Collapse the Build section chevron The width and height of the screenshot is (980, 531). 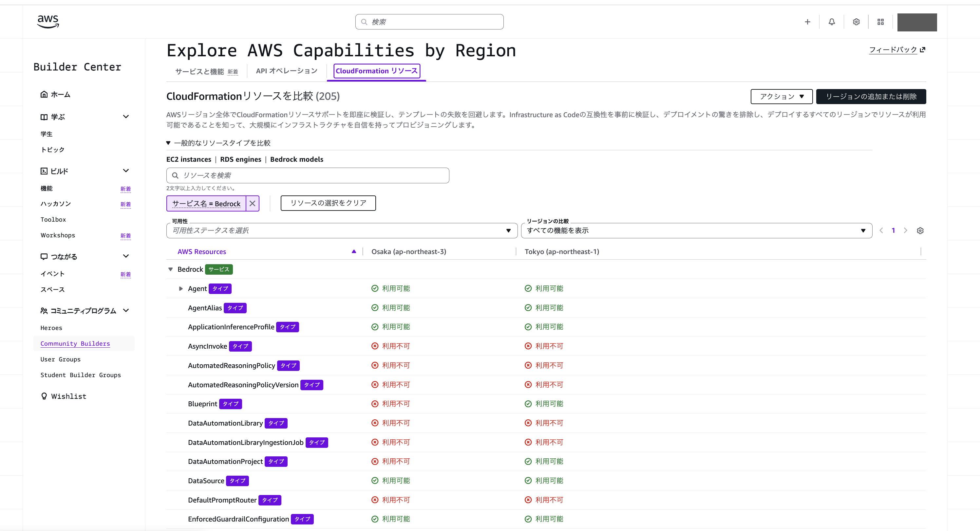tap(126, 171)
